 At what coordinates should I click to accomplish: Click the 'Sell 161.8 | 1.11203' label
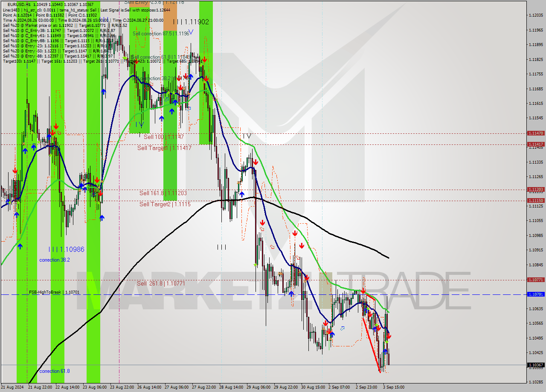(163, 193)
